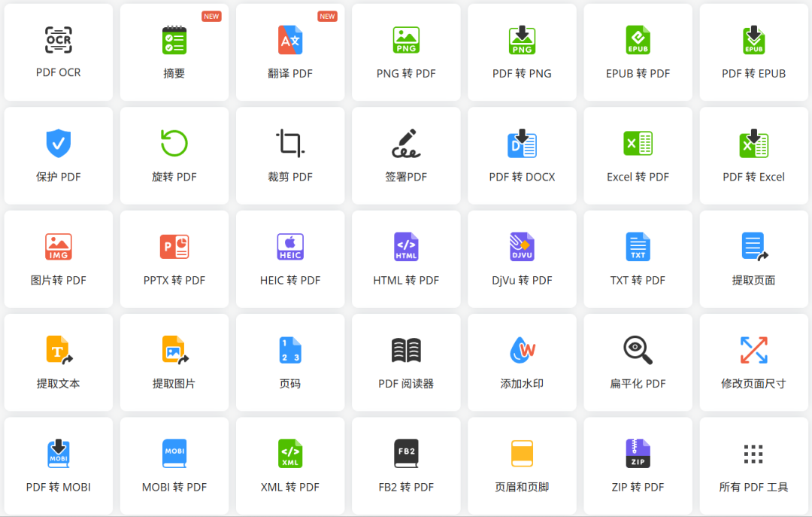Open the ZIP 转 PDF icon
812x517 pixels.
[638, 453]
